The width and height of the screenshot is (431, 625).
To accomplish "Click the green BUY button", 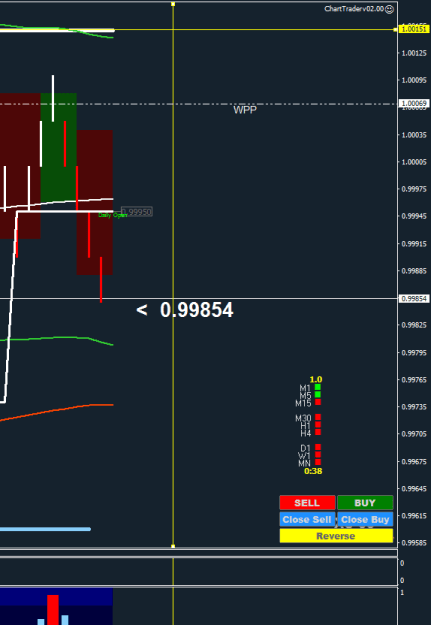I will click(365, 503).
